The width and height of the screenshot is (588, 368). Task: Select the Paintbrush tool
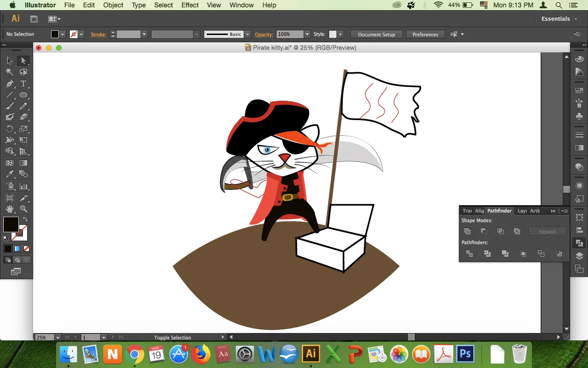click(x=10, y=106)
